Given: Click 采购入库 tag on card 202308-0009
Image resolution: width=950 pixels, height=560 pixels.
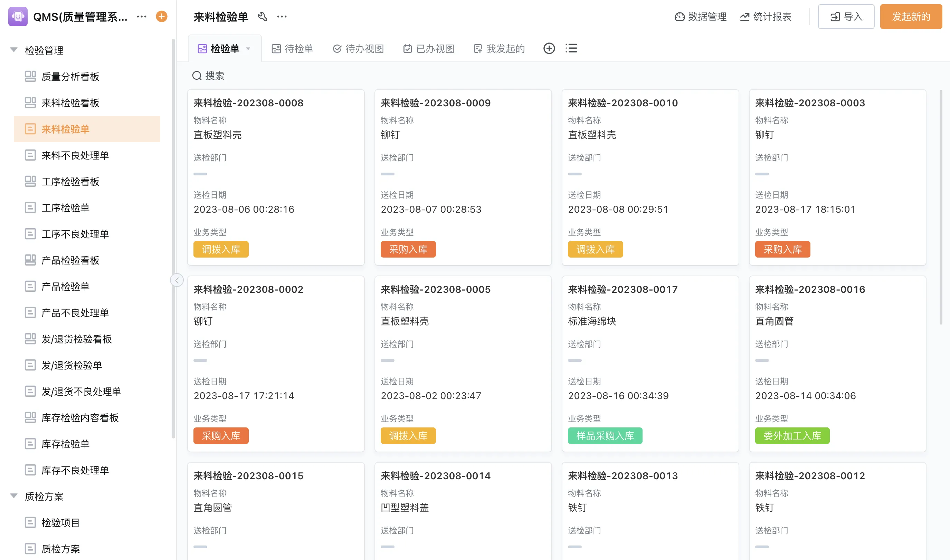Looking at the screenshot, I should 408,249.
